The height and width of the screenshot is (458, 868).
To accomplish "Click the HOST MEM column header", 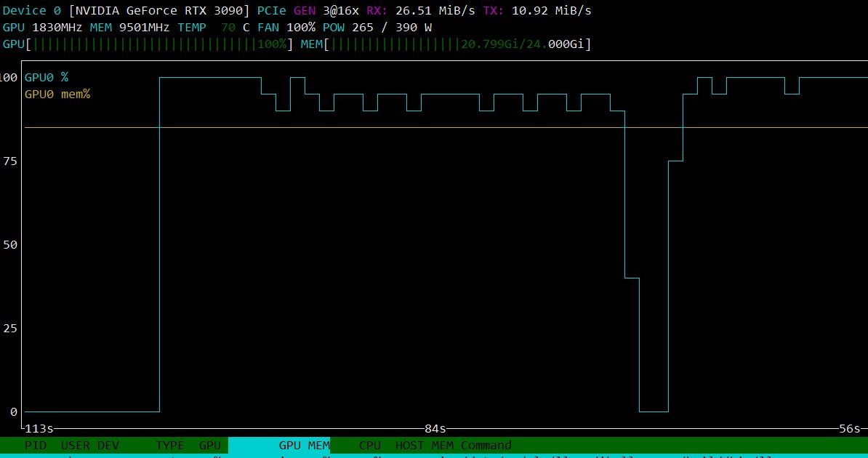I will click(x=424, y=445).
